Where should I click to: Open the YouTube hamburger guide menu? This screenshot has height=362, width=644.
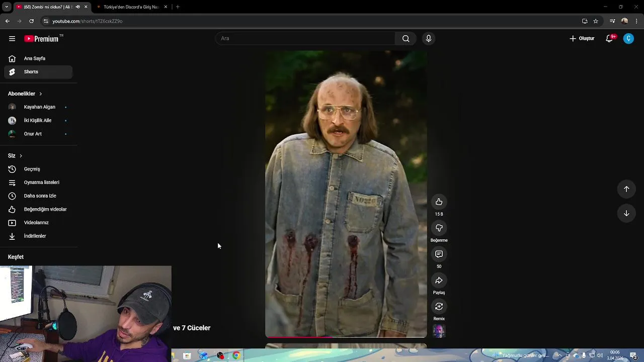12,39
